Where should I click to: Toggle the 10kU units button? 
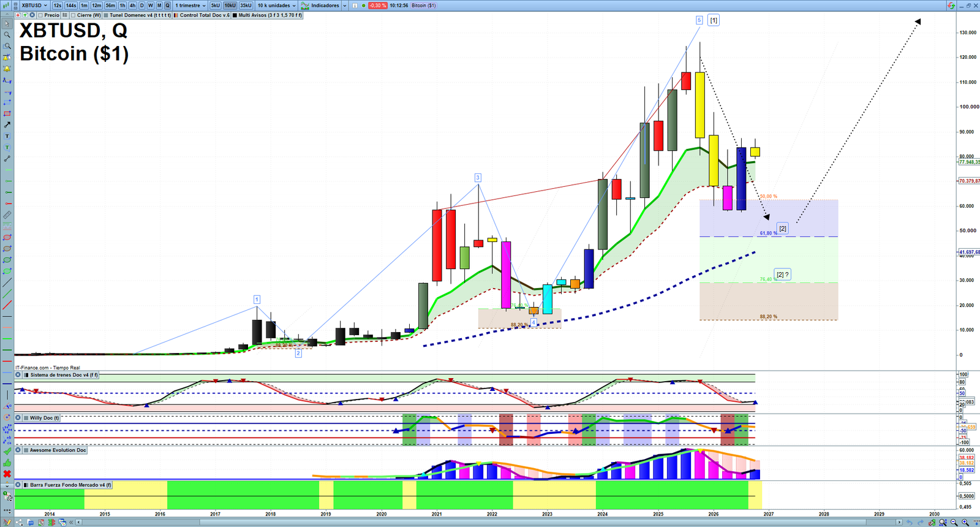pos(230,6)
